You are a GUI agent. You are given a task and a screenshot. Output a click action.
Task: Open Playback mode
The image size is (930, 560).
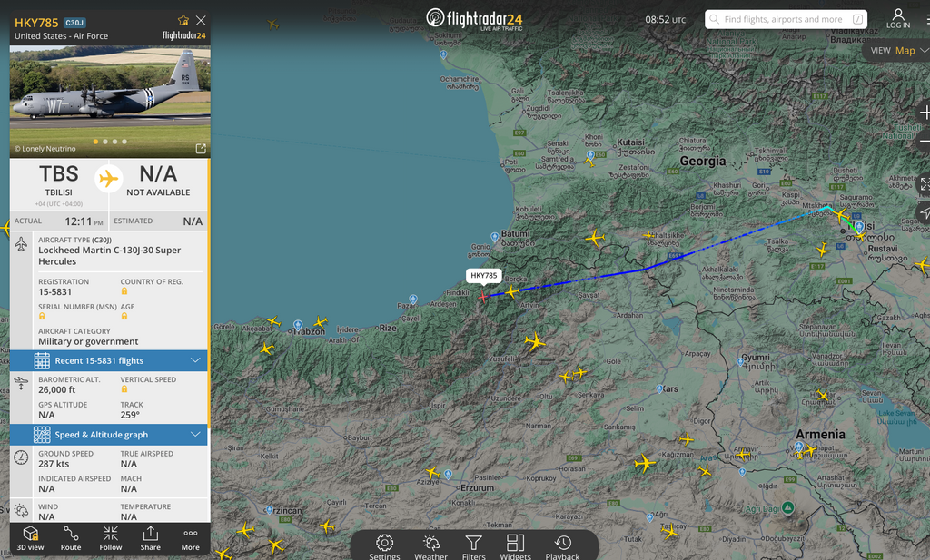(562, 546)
